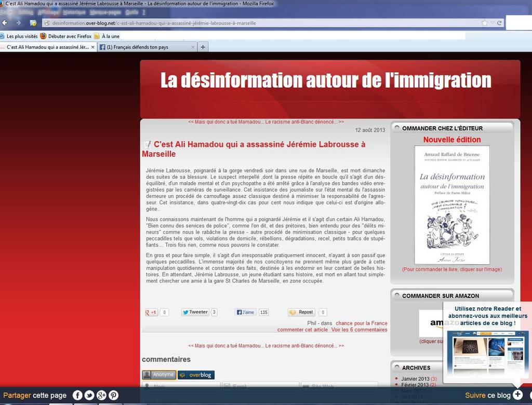Click Pour commander le livre link
This screenshot has height=405, width=532.
pos(452,269)
